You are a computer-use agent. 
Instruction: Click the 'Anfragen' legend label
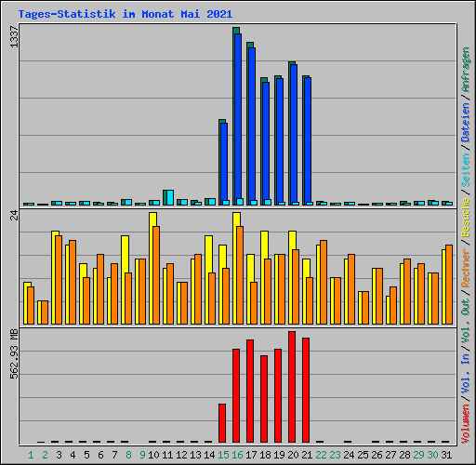click(466, 69)
